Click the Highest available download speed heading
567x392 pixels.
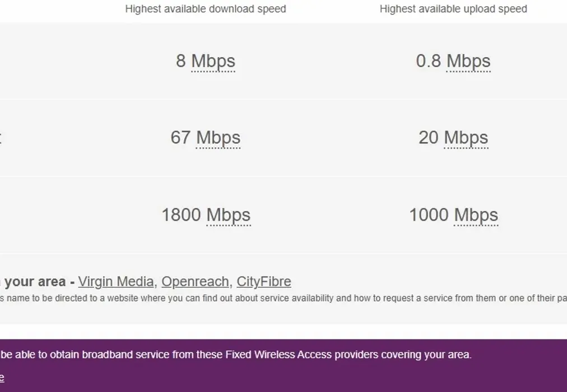[x=206, y=8]
